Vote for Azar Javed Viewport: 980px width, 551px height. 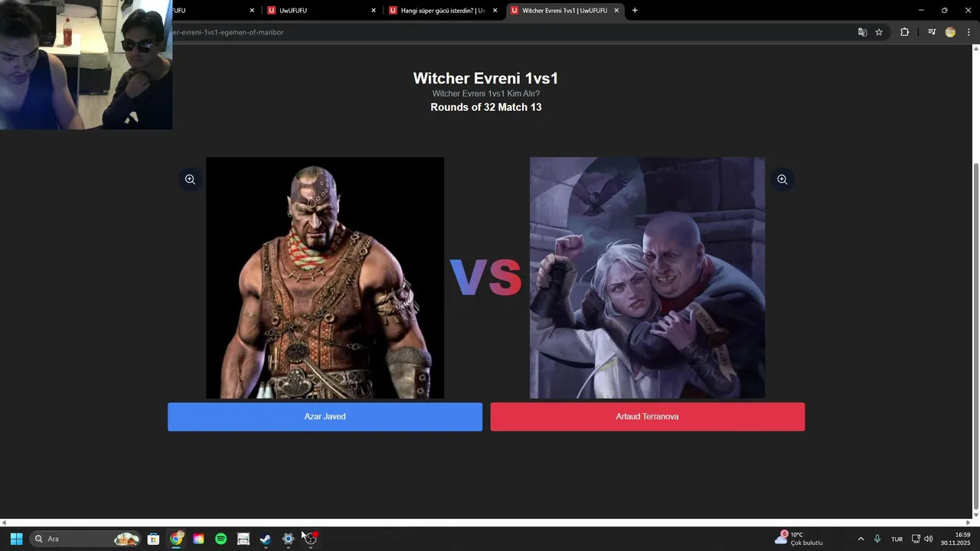325,417
